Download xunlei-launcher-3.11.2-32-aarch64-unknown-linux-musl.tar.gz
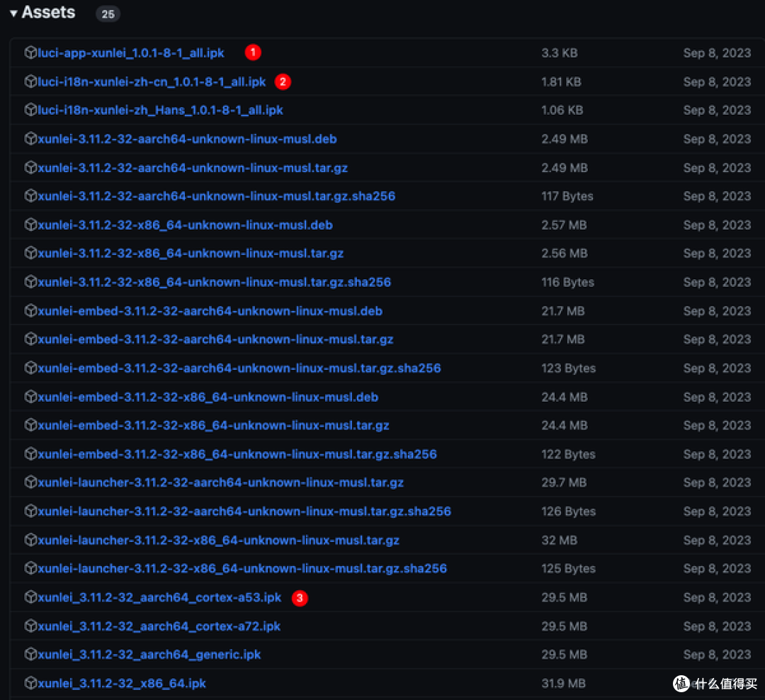765x700 pixels. 221,482
